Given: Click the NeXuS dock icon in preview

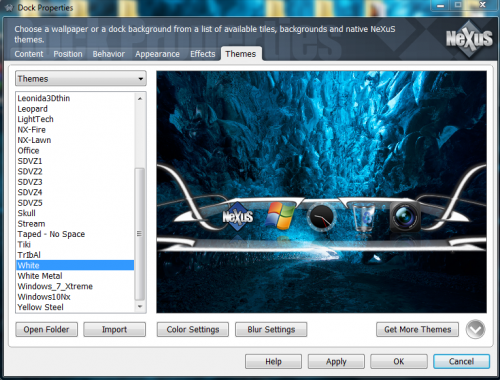Looking at the screenshot, I should coord(238,216).
